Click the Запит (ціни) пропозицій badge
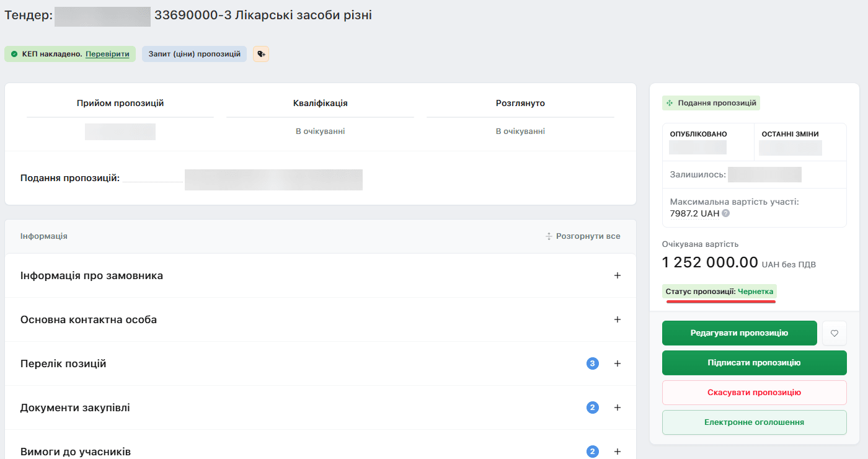 (194, 54)
